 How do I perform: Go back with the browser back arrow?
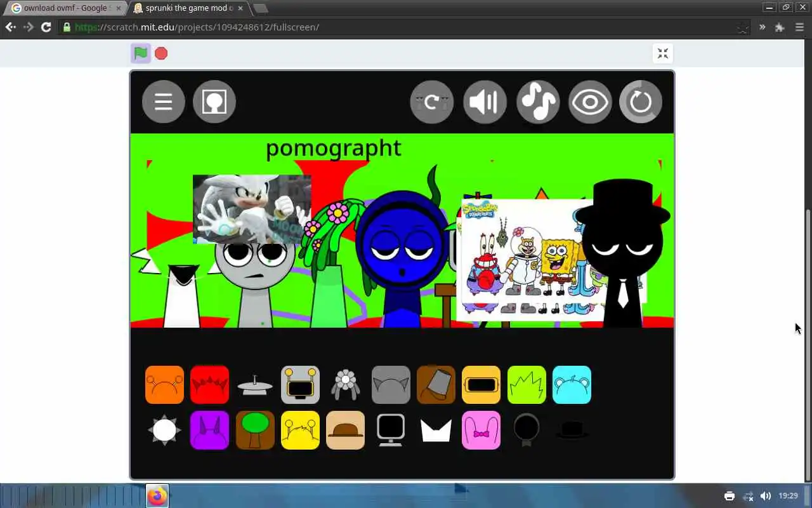tap(10, 27)
